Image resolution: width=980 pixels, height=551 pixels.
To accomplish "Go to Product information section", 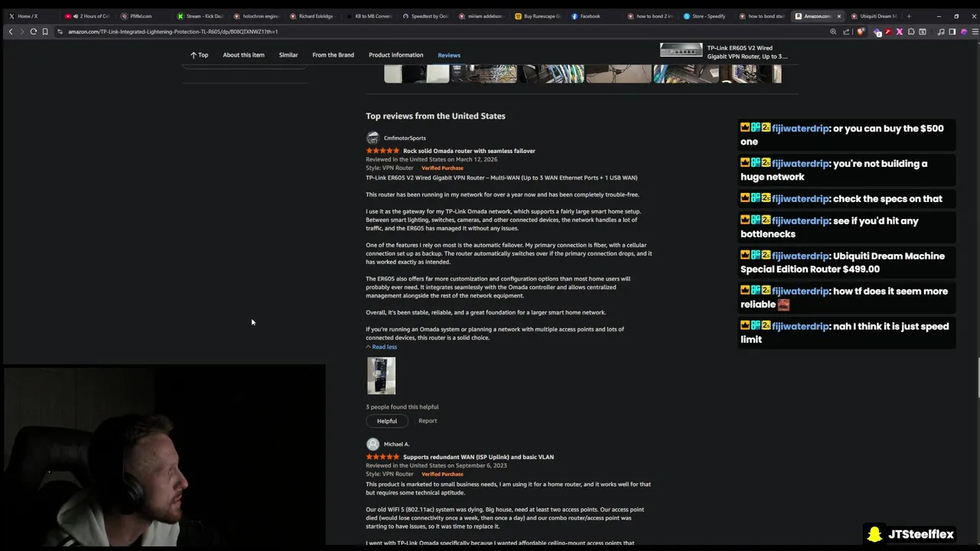I will [396, 55].
